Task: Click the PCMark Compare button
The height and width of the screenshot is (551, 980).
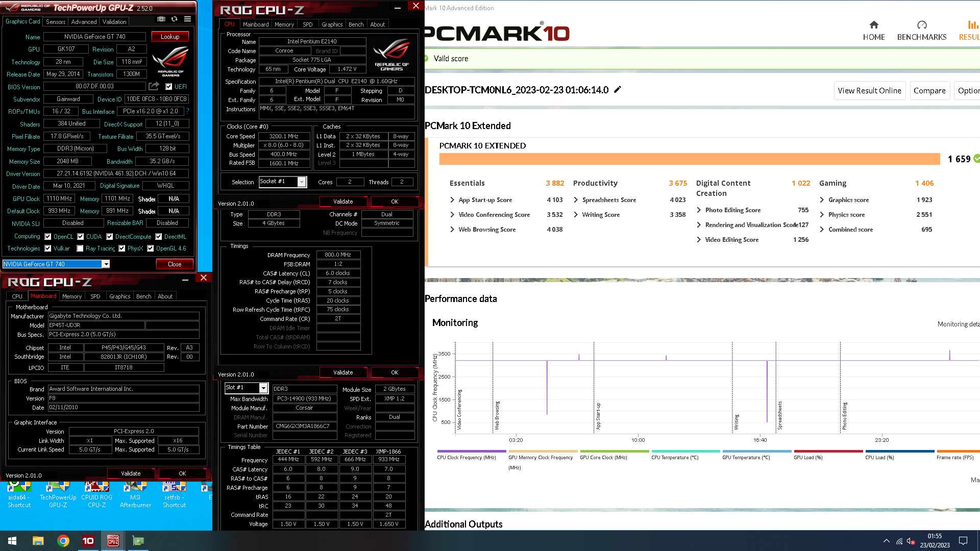Action: click(x=929, y=91)
